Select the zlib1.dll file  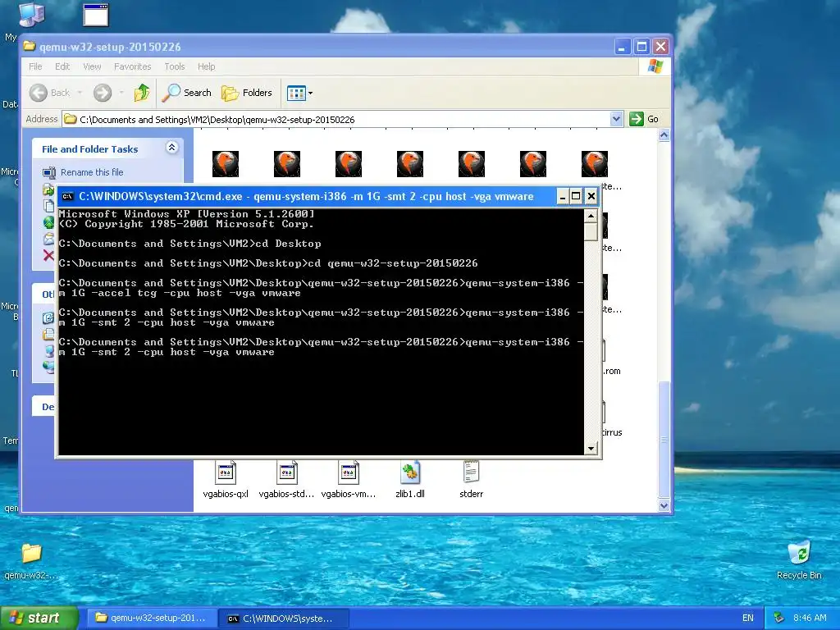click(410, 480)
